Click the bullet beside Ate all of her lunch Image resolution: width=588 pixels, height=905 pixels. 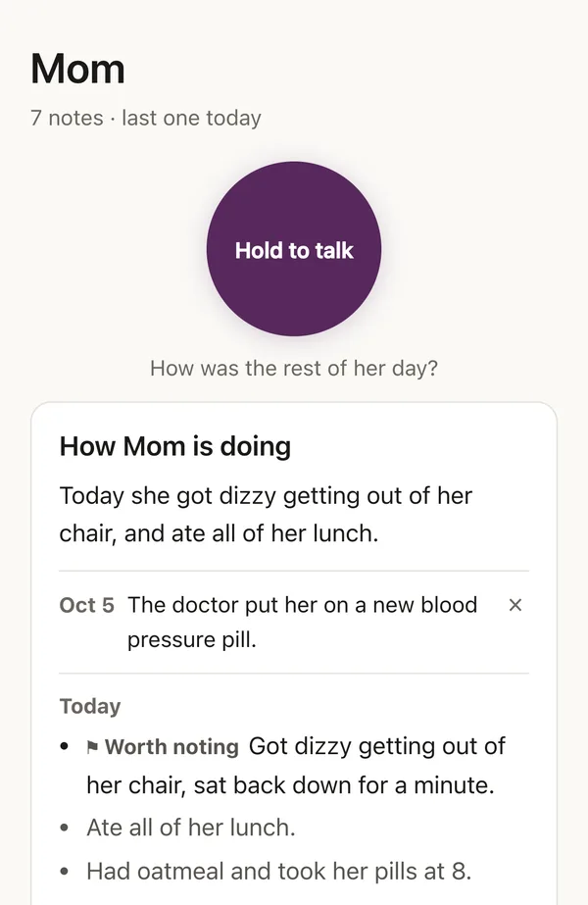pos(65,828)
